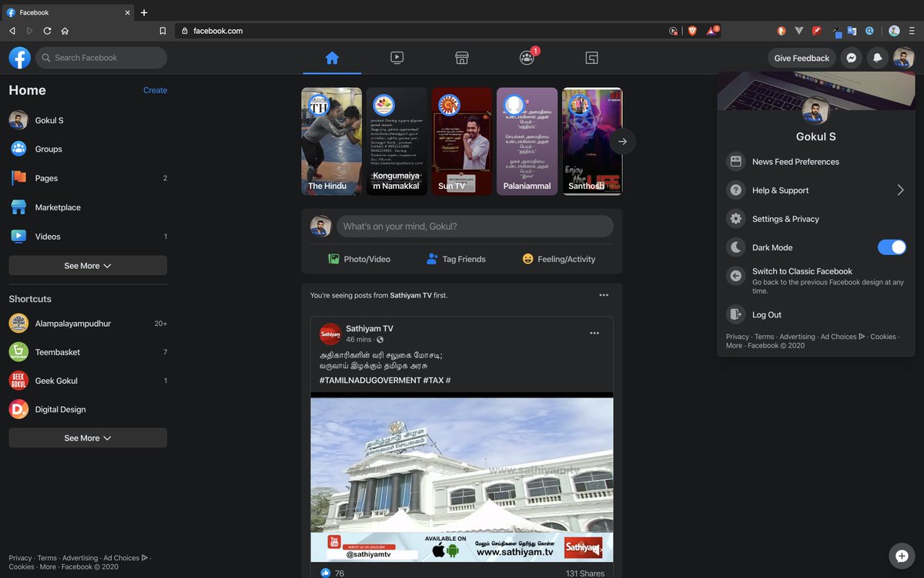This screenshot has width=924, height=578.
Task: Click the What's on your mind box
Action: [x=475, y=227]
